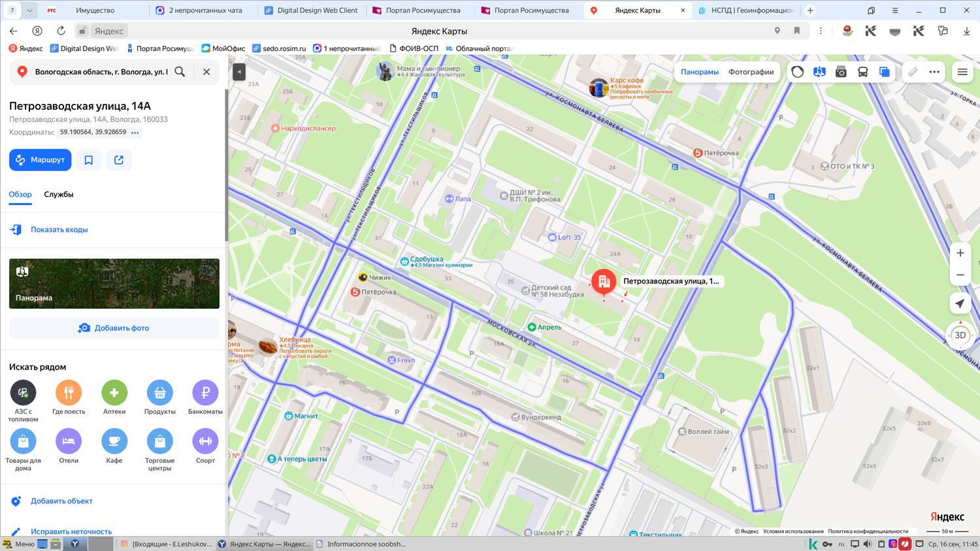Click the search magnifier icon

180,72
